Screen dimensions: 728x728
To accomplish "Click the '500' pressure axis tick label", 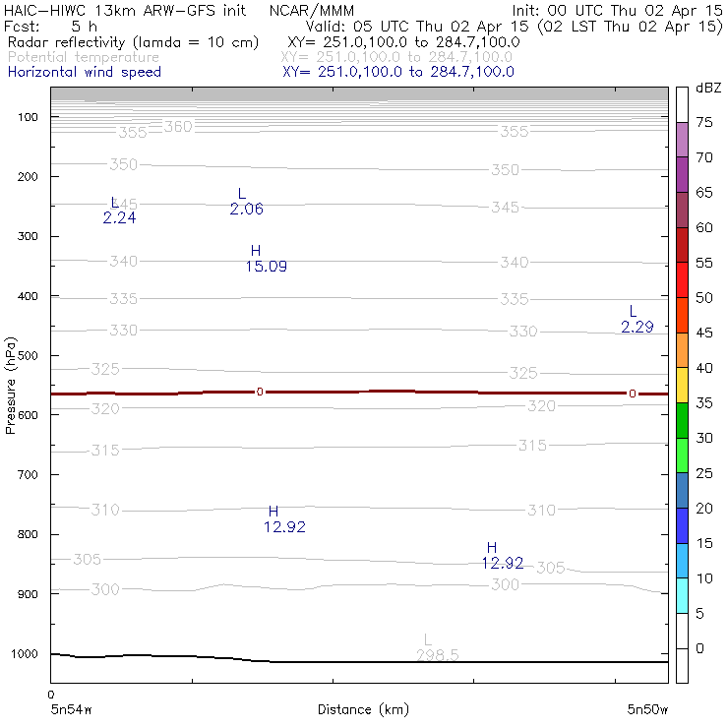I will point(28,356).
